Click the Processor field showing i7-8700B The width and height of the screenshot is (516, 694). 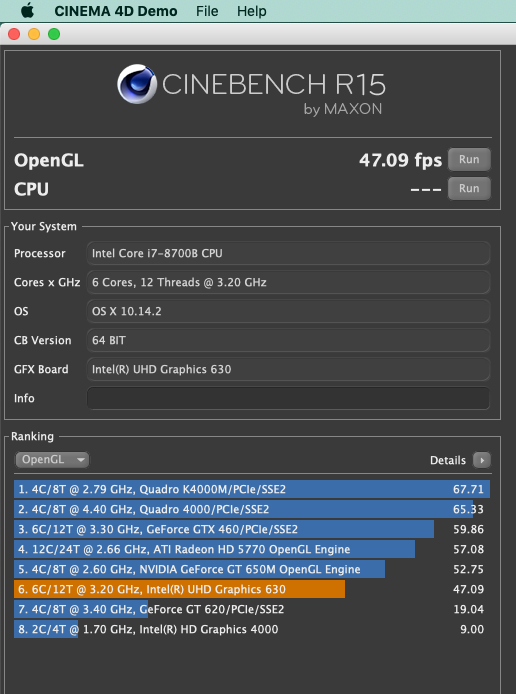pyautogui.click(x=288, y=253)
